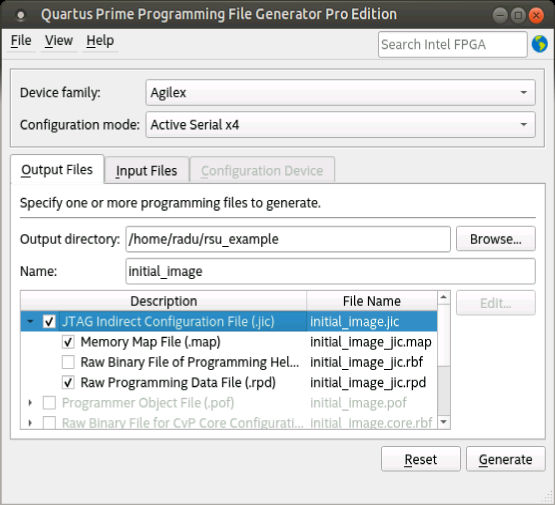Image resolution: width=555 pixels, height=505 pixels.
Task: Open the Device family dropdown
Action: pyautogui.click(x=340, y=92)
